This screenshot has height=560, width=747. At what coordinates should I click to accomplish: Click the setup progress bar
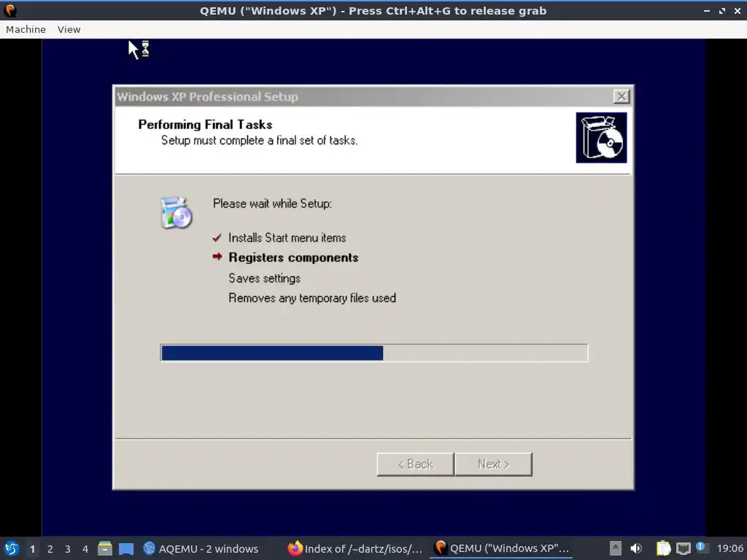374,353
